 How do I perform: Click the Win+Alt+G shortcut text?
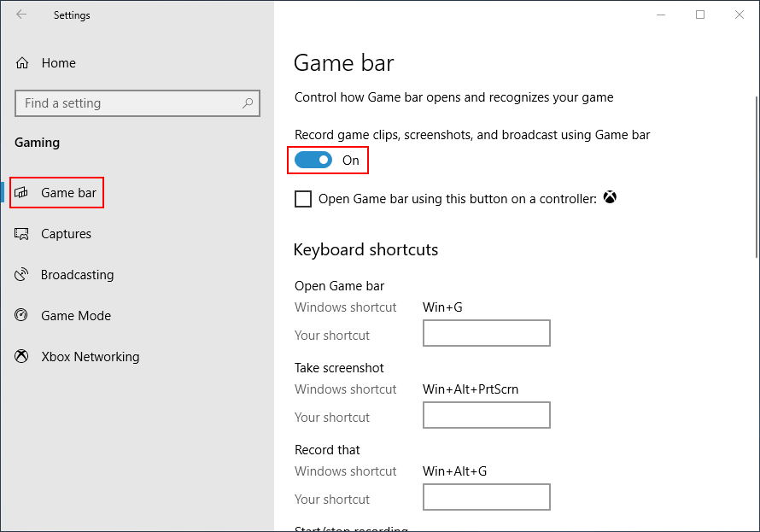[x=454, y=471]
